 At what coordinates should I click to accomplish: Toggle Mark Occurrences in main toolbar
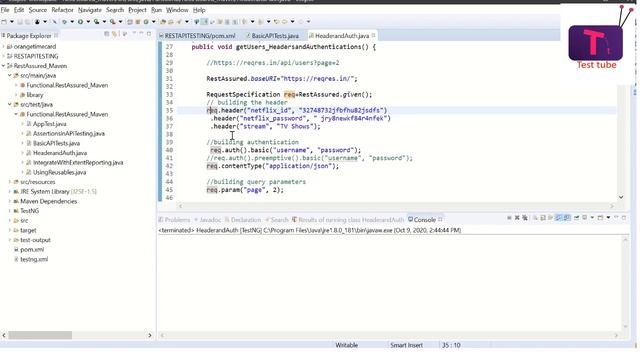(196, 22)
